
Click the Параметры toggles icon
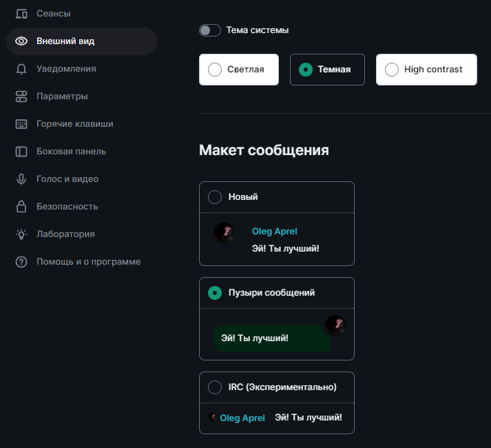coord(21,96)
